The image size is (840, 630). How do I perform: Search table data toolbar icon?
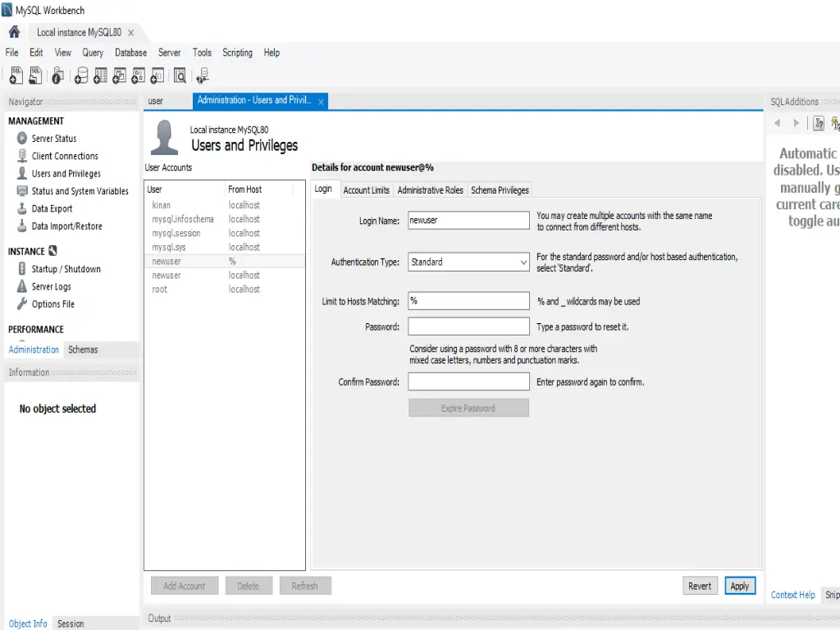(180, 75)
